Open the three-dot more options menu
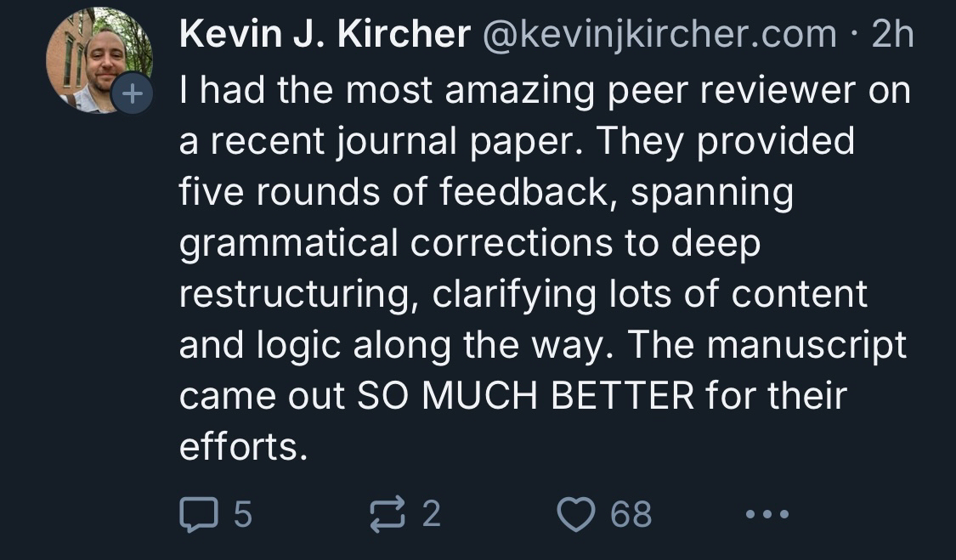Screen dimensions: 956x560 (766, 513)
